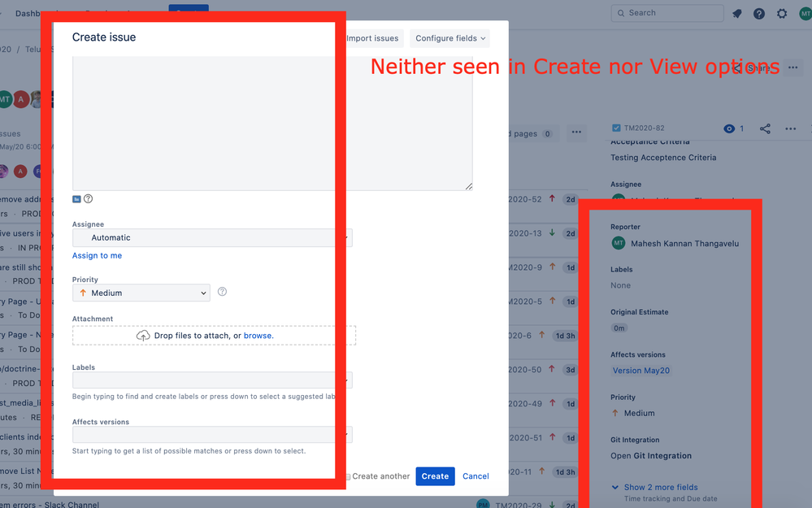Click the image insert icon below description box

point(76,199)
